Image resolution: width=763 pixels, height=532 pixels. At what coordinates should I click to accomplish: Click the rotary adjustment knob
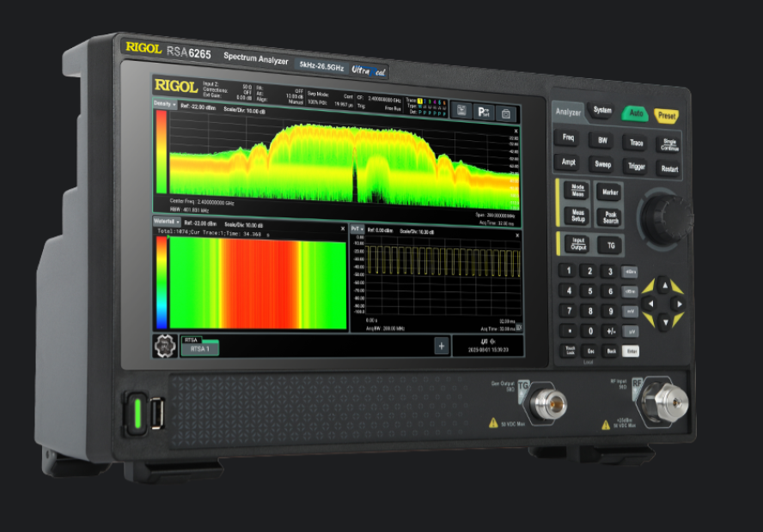(x=662, y=211)
